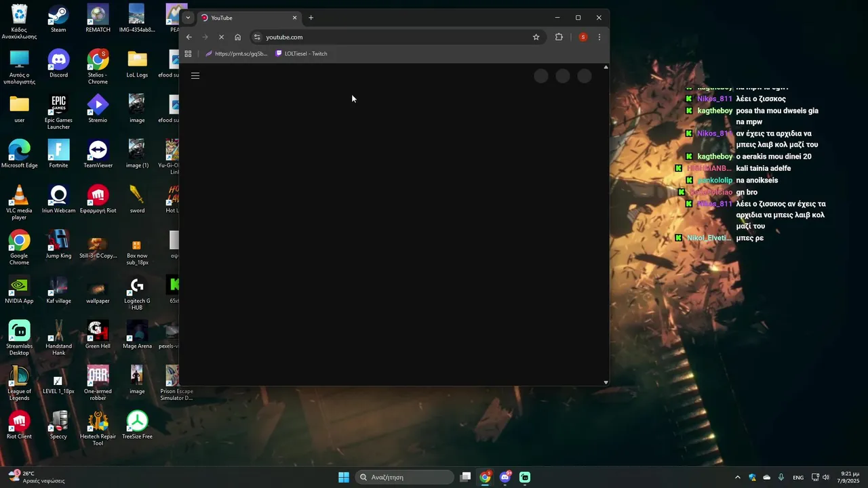Go back in Chrome history
868x488 pixels.
[x=189, y=37]
